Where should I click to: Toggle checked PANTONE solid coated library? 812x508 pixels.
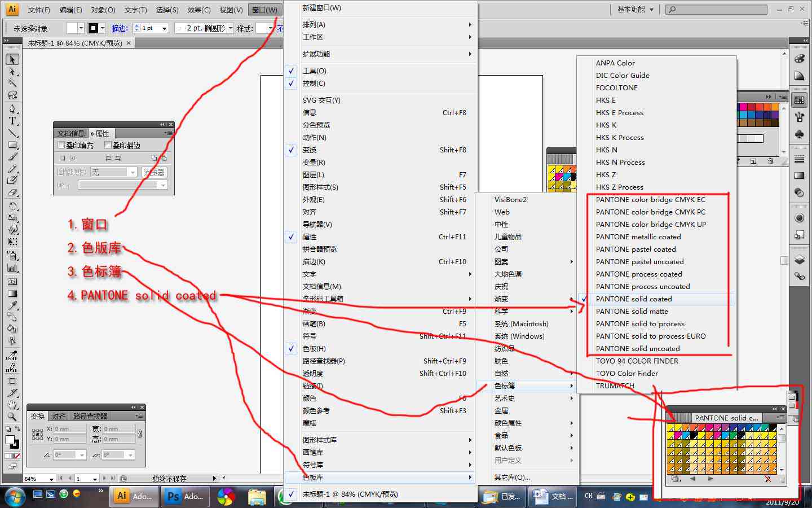tap(656, 299)
